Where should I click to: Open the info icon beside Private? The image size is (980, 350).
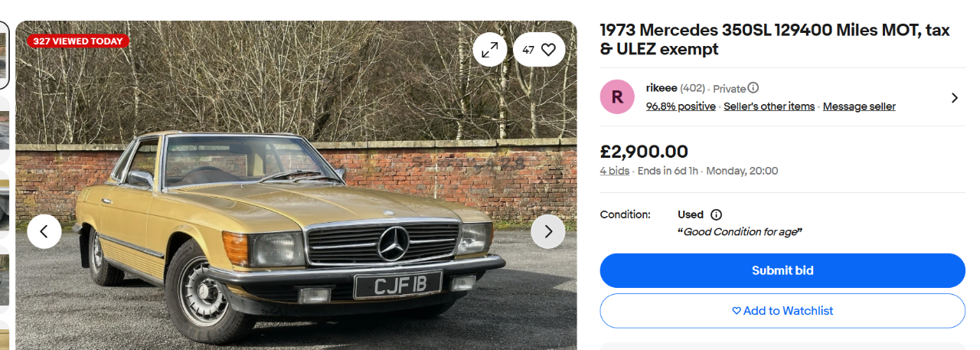coord(753,88)
